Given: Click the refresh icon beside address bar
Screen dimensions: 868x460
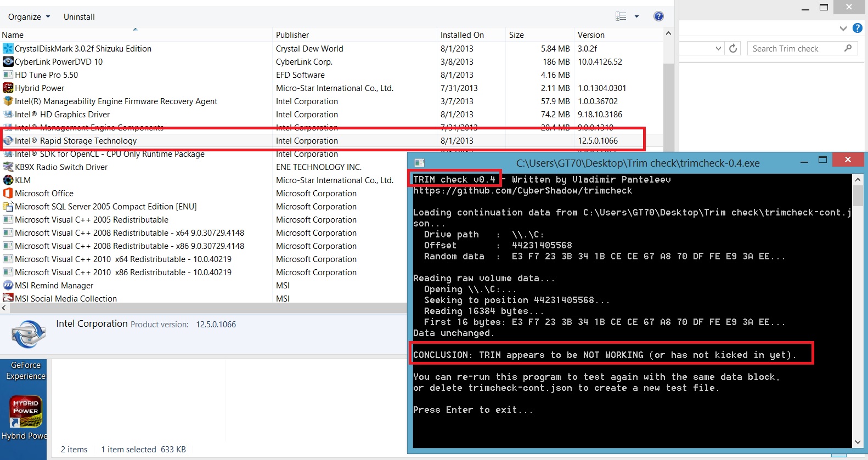Looking at the screenshot, I should (x=733, y=49).
